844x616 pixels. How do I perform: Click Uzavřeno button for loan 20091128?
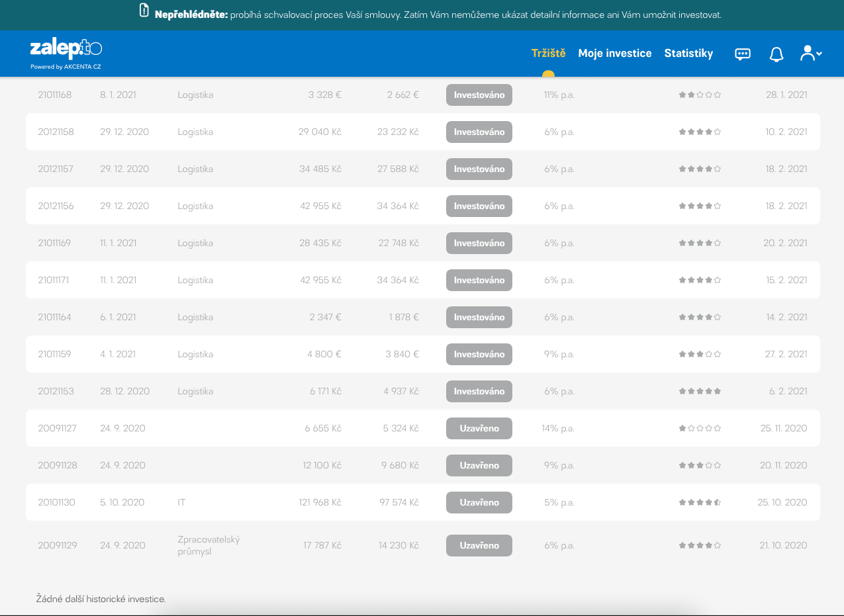point(479,465)
